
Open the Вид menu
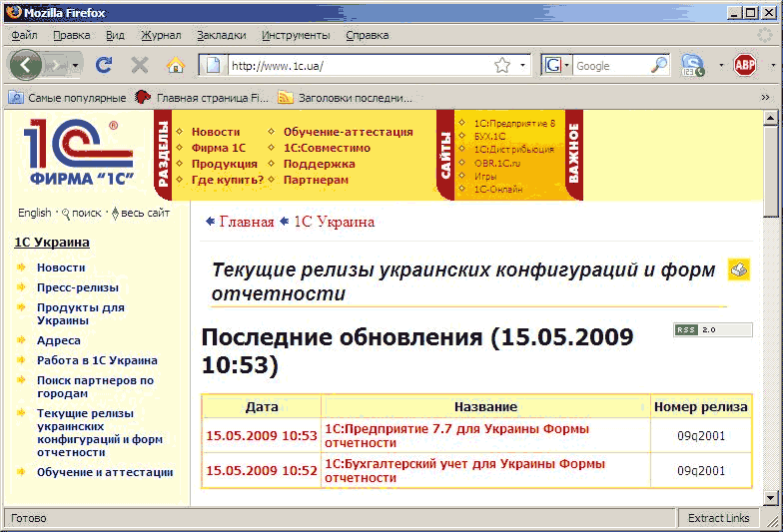115,36
